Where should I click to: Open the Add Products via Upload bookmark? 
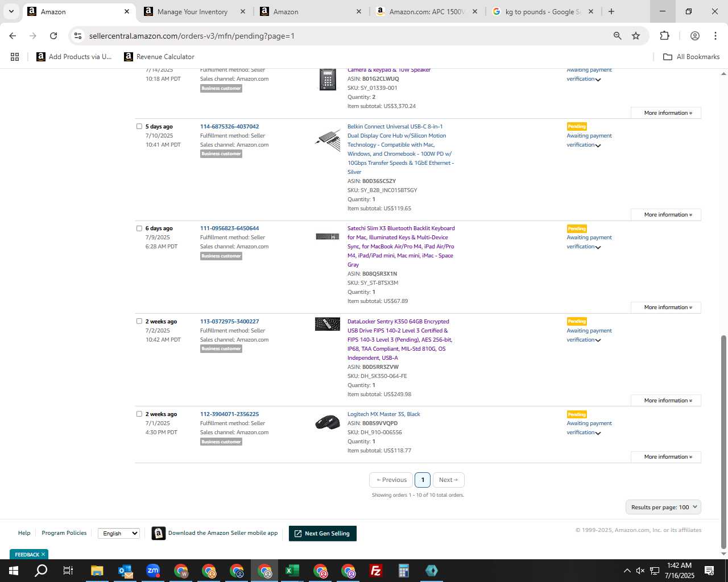click(74, 57)
